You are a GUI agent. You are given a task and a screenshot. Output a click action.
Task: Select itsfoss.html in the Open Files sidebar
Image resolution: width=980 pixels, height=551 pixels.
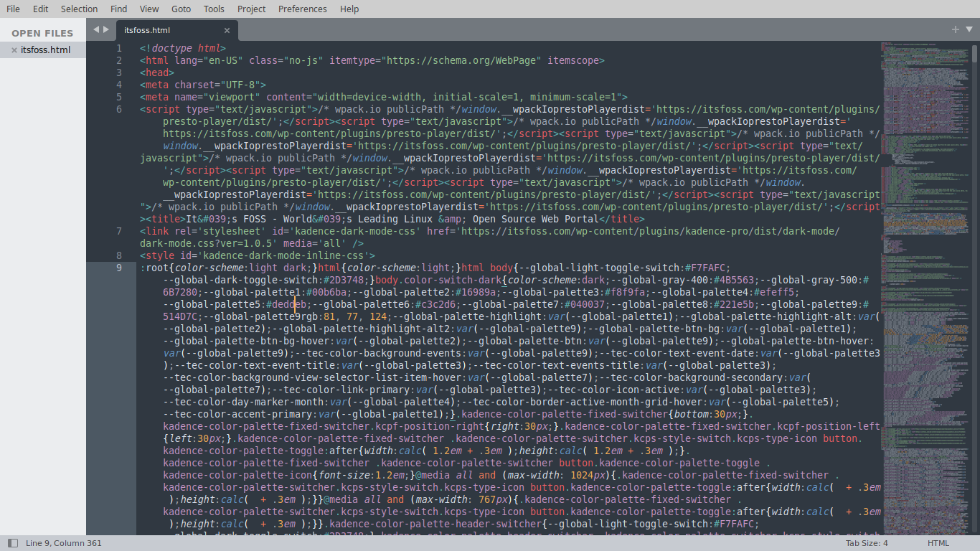tap(44, 50)
